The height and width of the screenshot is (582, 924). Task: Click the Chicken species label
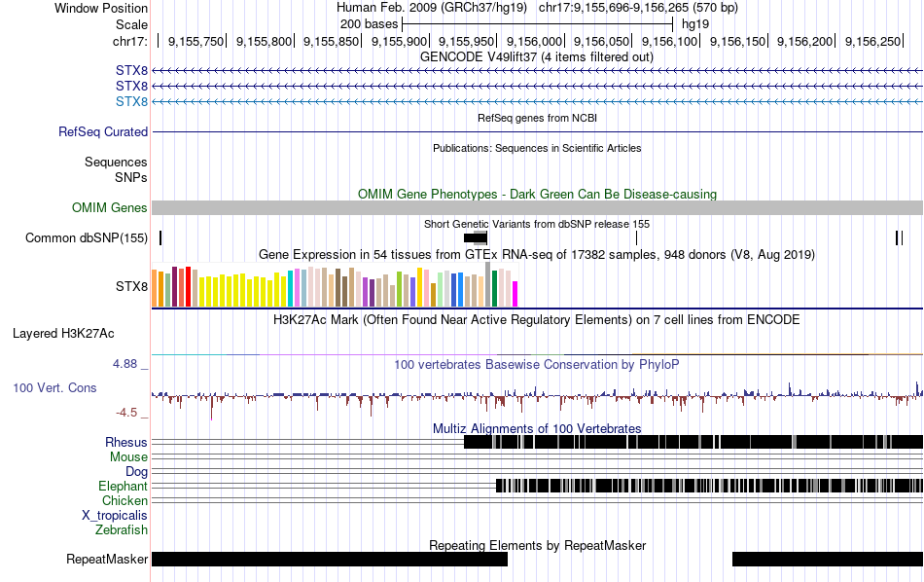tap(124, 500)
